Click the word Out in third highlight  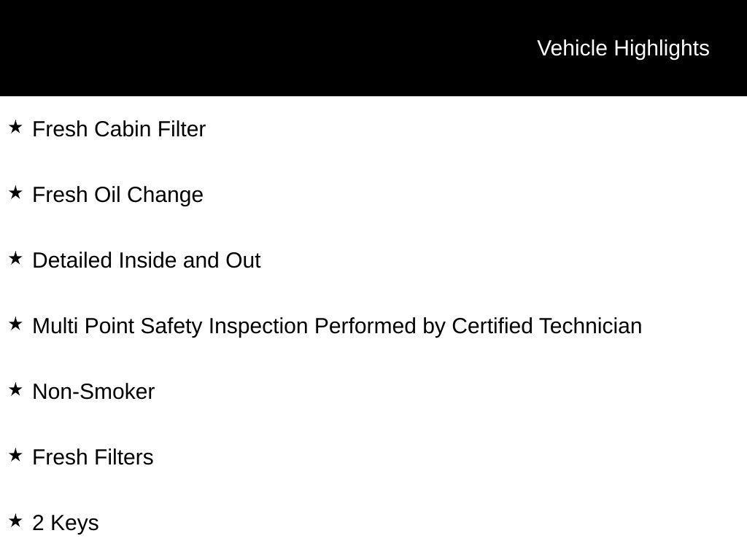click(243, 260)
